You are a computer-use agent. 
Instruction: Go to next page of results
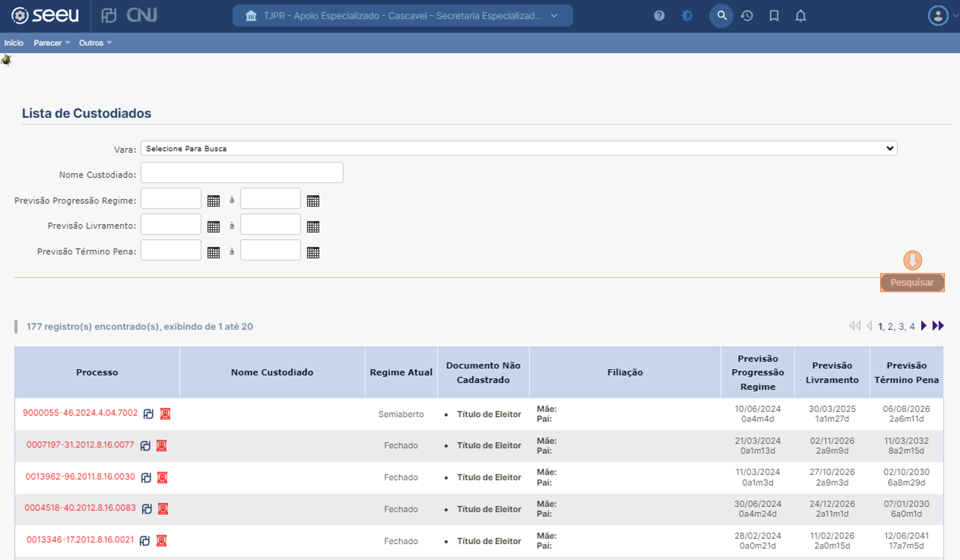pos(923,326)
